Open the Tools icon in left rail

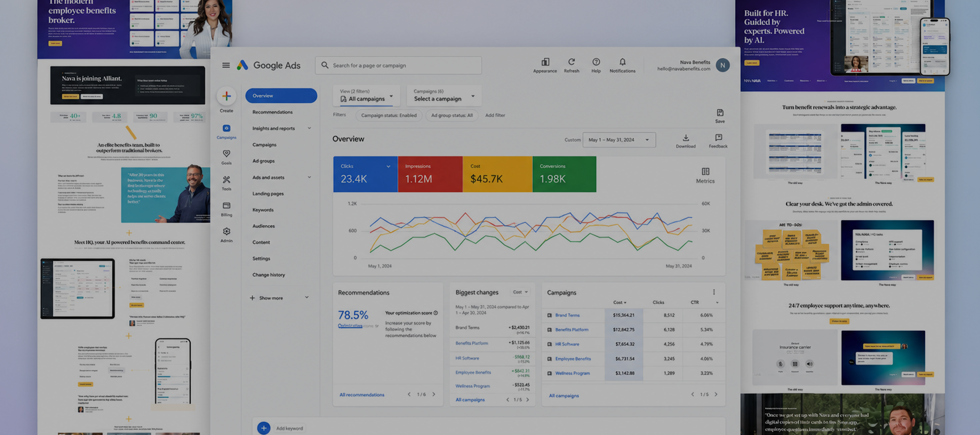tap(226, 180)
